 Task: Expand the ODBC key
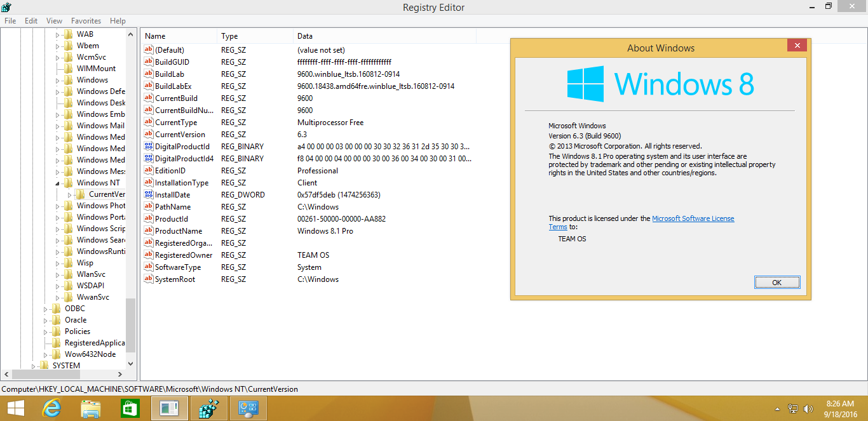45,309
